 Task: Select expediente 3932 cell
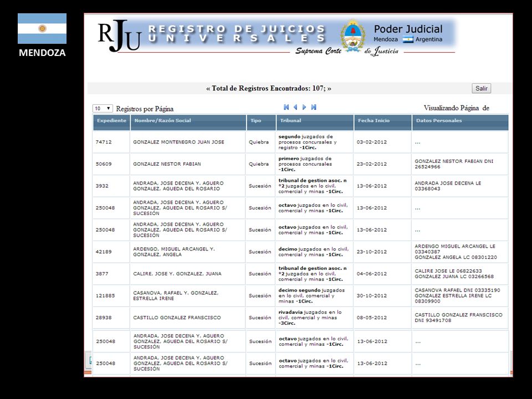[x=111, y=186]
